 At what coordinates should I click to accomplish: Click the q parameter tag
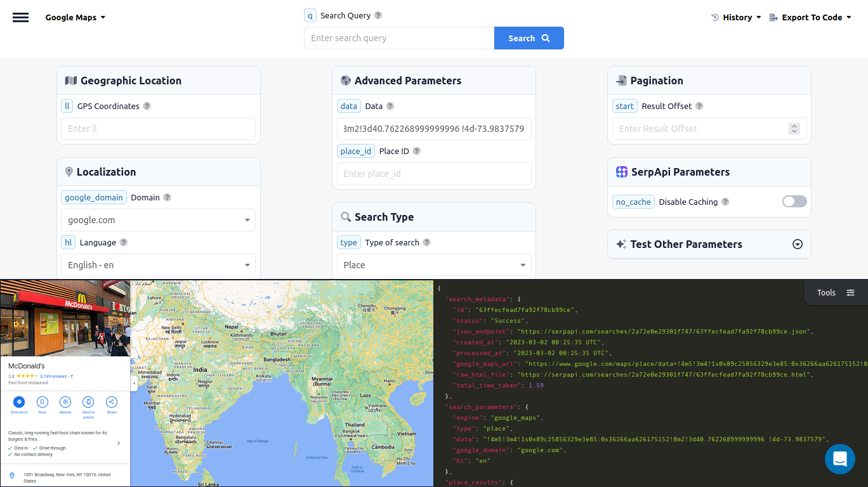(310, 15)
